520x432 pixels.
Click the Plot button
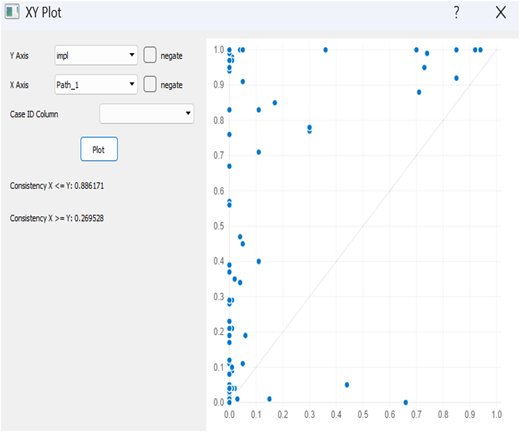click(99, 149)
